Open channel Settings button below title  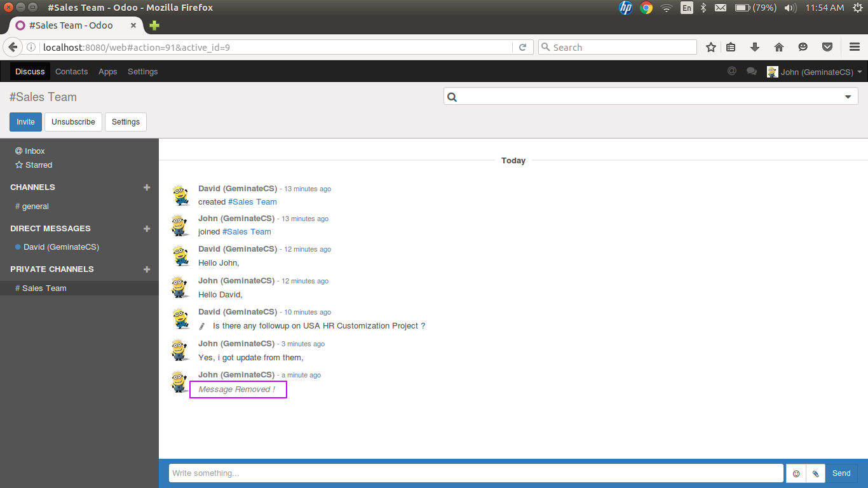click(126, 122)
